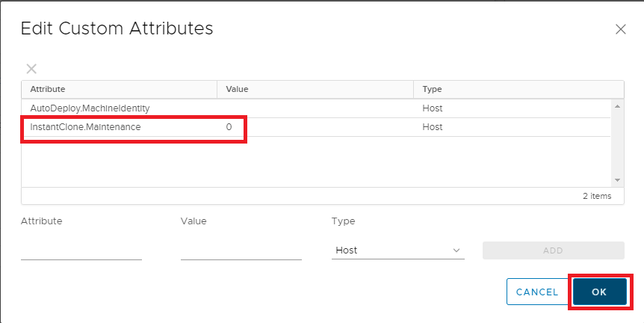
Task: Focus the new Attribute name input field
Action: [81, 250]
